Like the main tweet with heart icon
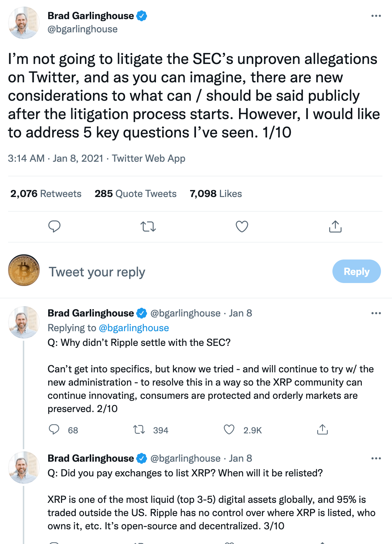 click(242, 226)
